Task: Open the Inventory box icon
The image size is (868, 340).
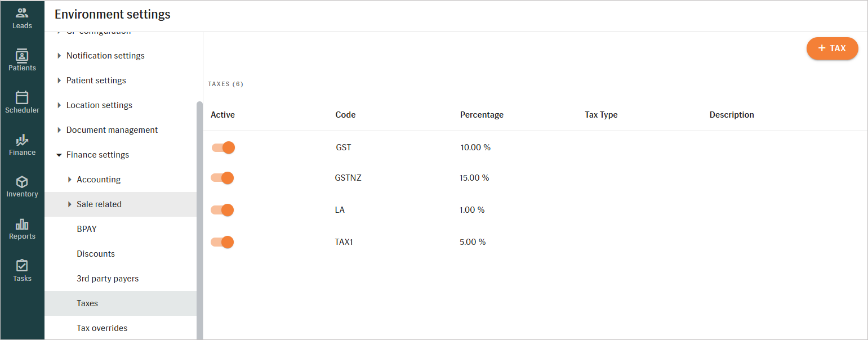Action: tap(22, 182)
